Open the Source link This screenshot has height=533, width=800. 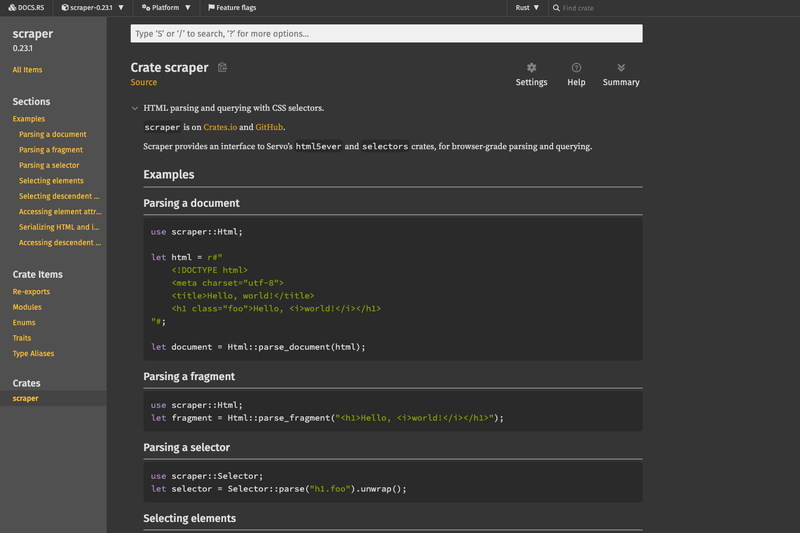coord(144,82)
